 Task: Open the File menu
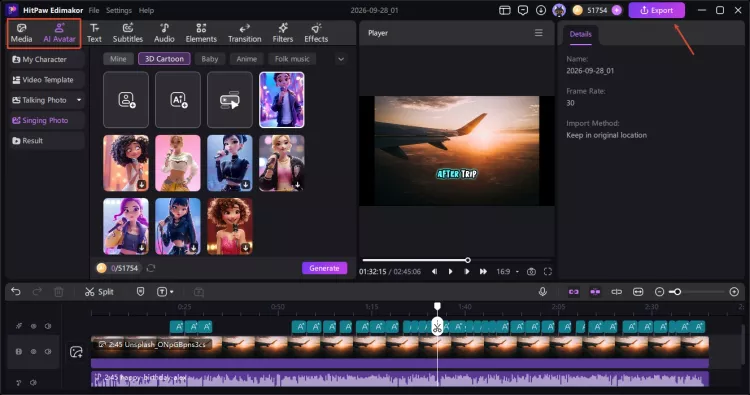pos(94,10)
